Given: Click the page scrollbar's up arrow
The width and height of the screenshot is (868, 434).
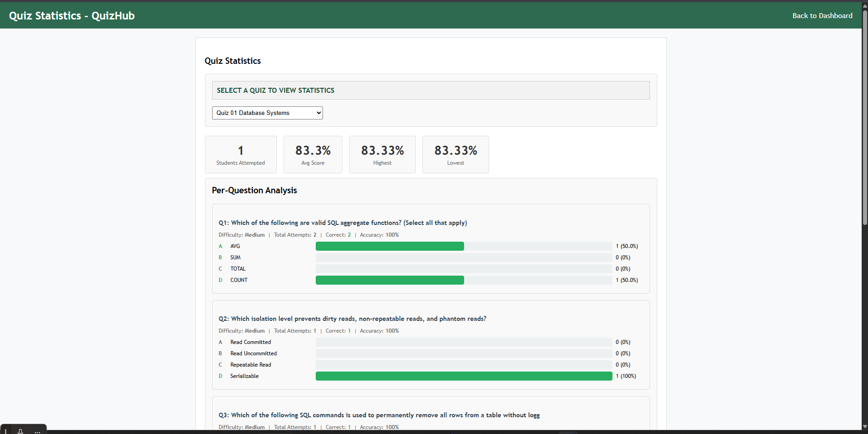Looking at the screenshot, I should [x=865, y=6].
